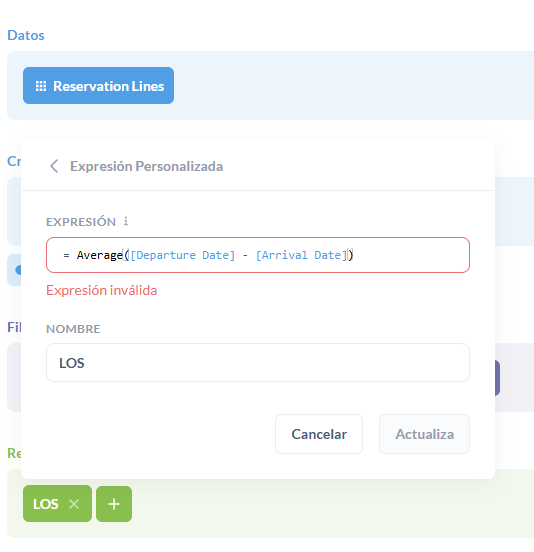This screenshot has height=552, width=534.
Task: Click the partially hidden purple button at right
Action: (x=497, y=378)
